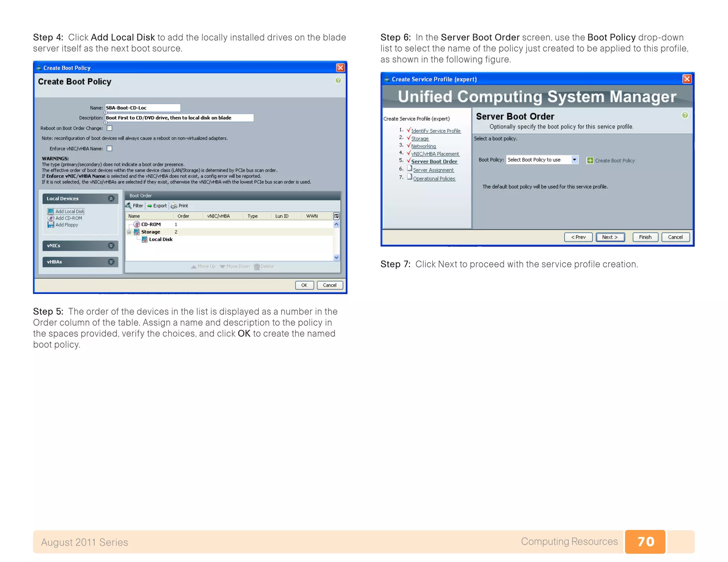Click help icon in Server Boot Order

(685, 115)
